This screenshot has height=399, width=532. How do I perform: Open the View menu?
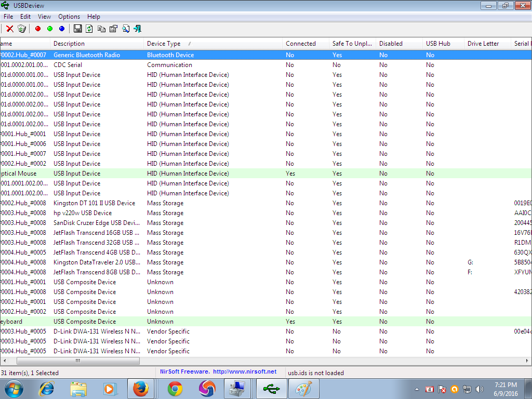[45, 17]
